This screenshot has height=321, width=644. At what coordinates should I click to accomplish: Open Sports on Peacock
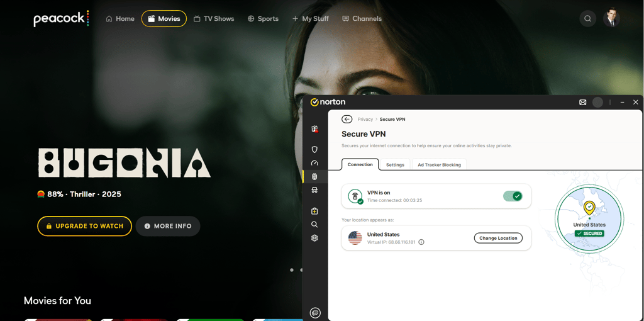pyautogui.click(x=263, y=18)
